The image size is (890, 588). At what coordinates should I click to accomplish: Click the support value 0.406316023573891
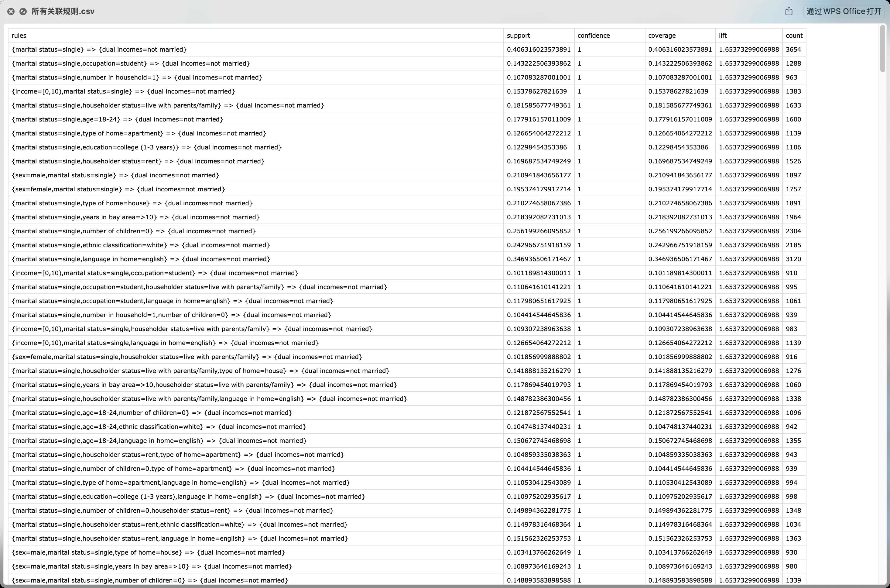point(539,50)
